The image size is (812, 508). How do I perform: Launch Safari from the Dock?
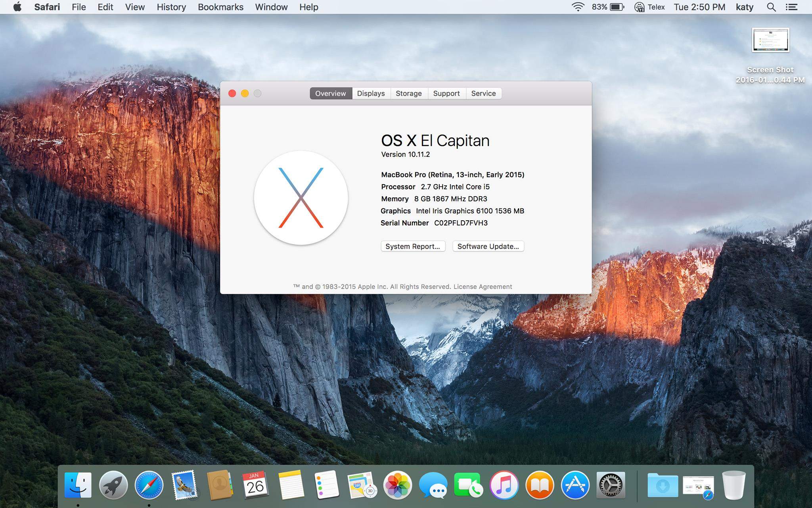point(149,485)
